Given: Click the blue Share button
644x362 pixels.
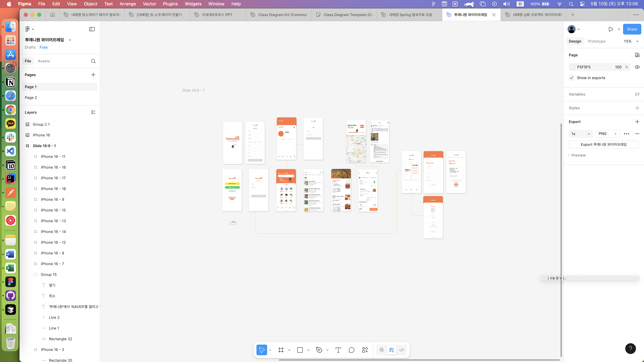Looking at the screenshot, I should [632, 29].
